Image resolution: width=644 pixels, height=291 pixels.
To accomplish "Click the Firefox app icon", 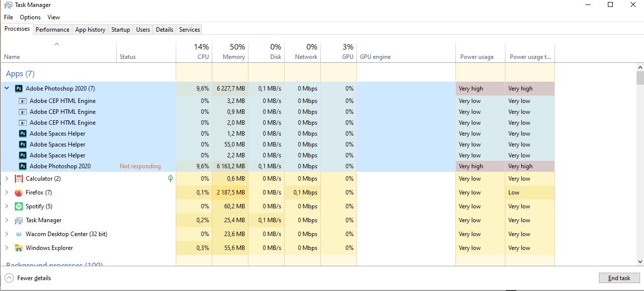I will 19,193.
